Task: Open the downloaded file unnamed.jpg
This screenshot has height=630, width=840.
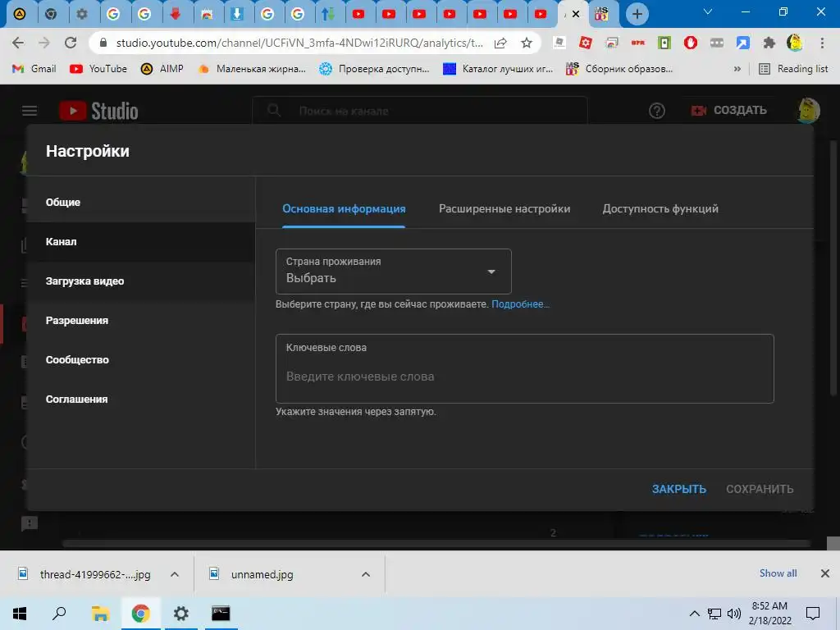Action: coord(262,574)
